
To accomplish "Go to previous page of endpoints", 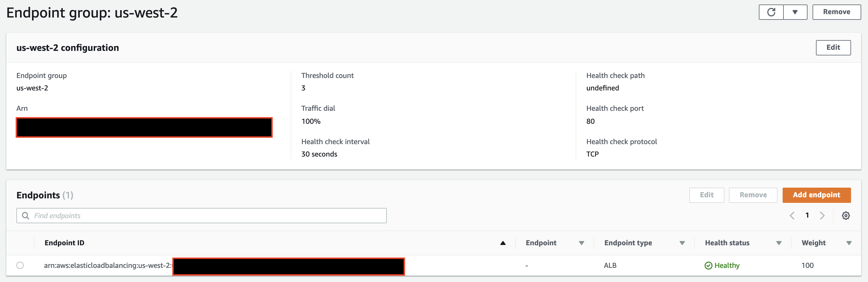I will (x=792, y=216).
